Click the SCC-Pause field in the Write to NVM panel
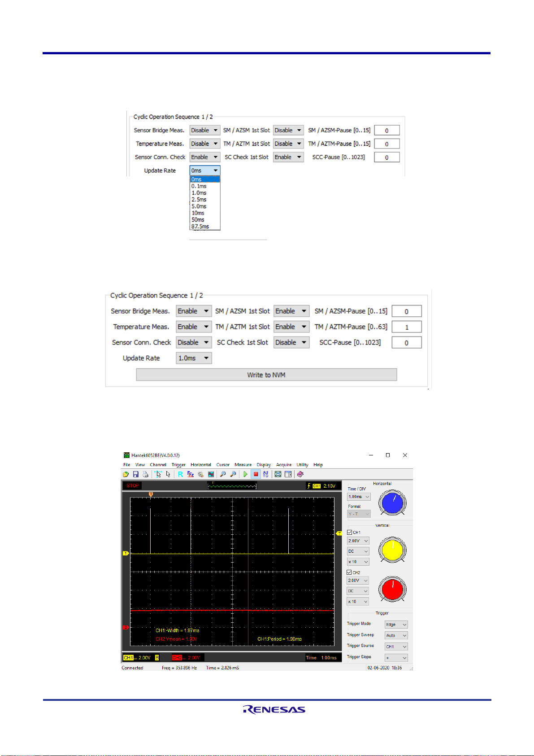534x756 pixels. click(407, 343)
